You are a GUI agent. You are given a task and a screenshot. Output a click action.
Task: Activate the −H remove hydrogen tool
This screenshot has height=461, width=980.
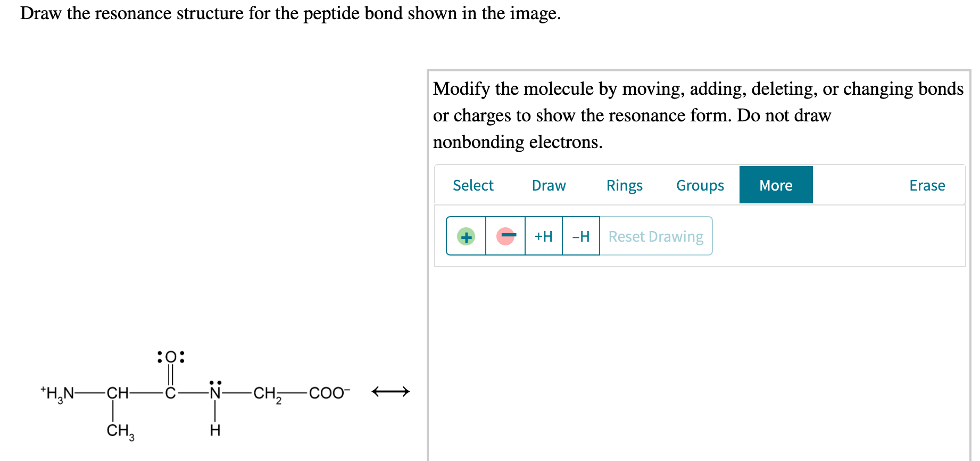pos(581,236)
